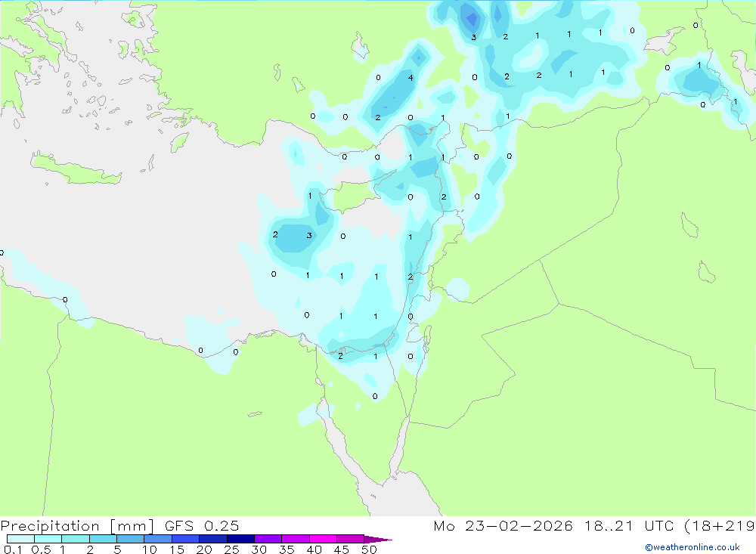Click the above-50 arrow tip of legend
The height and width of the screenshot is (554, 756).
click(377, 539)
